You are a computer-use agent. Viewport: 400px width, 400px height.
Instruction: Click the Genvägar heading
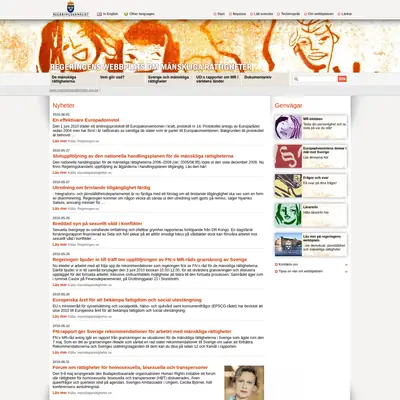[x=288, y=106]
